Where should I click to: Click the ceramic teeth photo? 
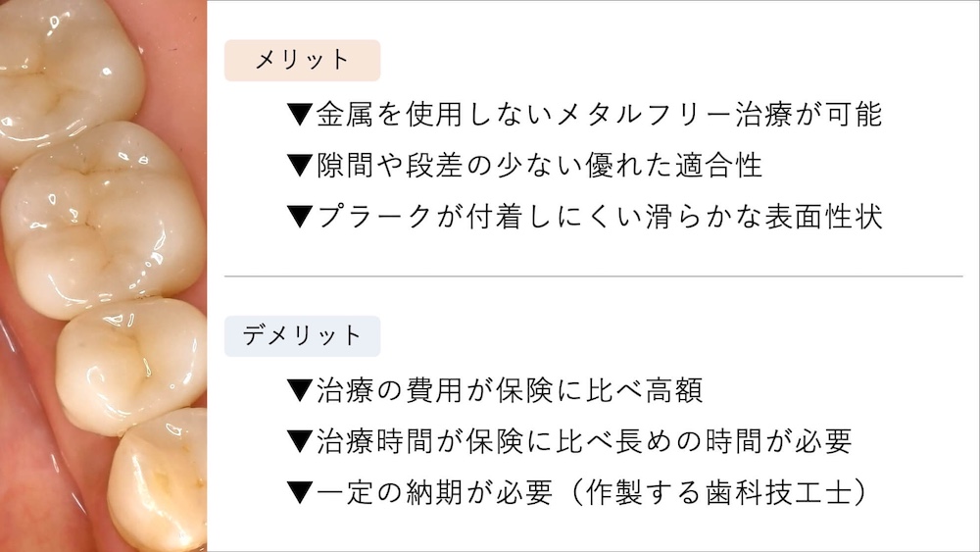coord(103,276)
